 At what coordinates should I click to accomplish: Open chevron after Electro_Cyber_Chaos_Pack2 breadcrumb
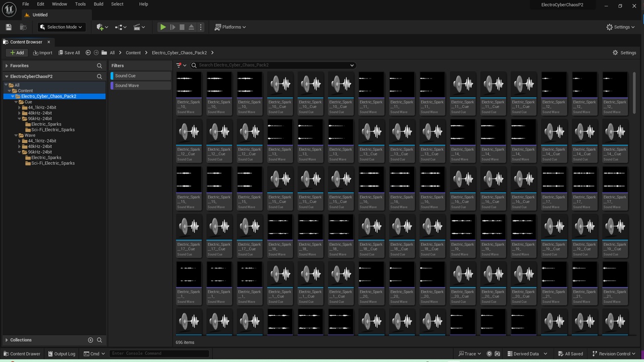click(213, 53)
